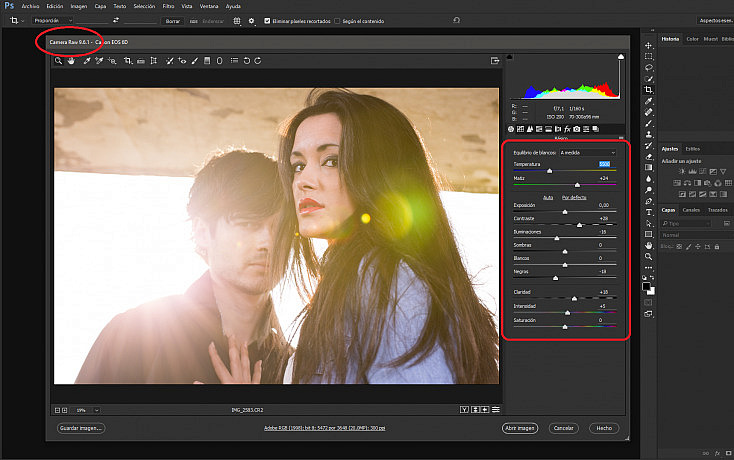Viewport: 734px width, 460px height.
Task: Rotate image clockwise in Camera Raw
Action: pyautogui.click(x=258, y=61)
